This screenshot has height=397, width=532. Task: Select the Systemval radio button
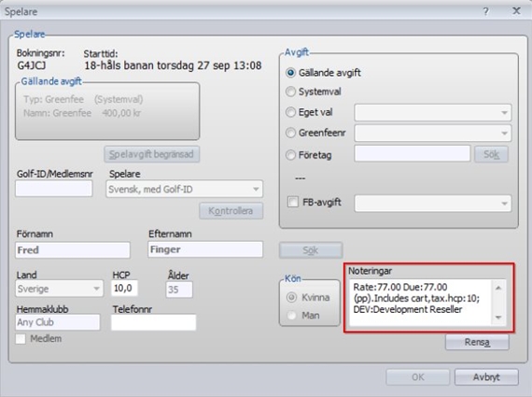point(290,92)
